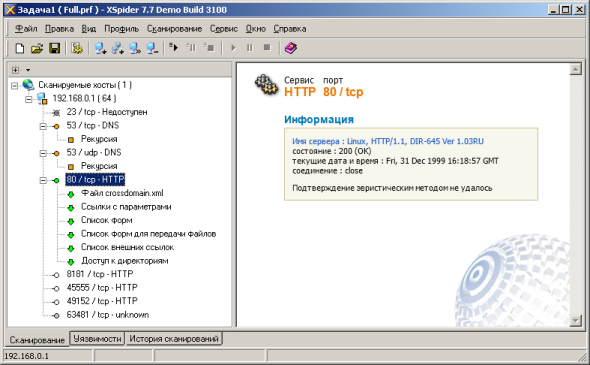Image resolution: width=590 pixels, height=365 pixels.
Task: Save the task using the floppy disk icon
Action: pos(55,48)
